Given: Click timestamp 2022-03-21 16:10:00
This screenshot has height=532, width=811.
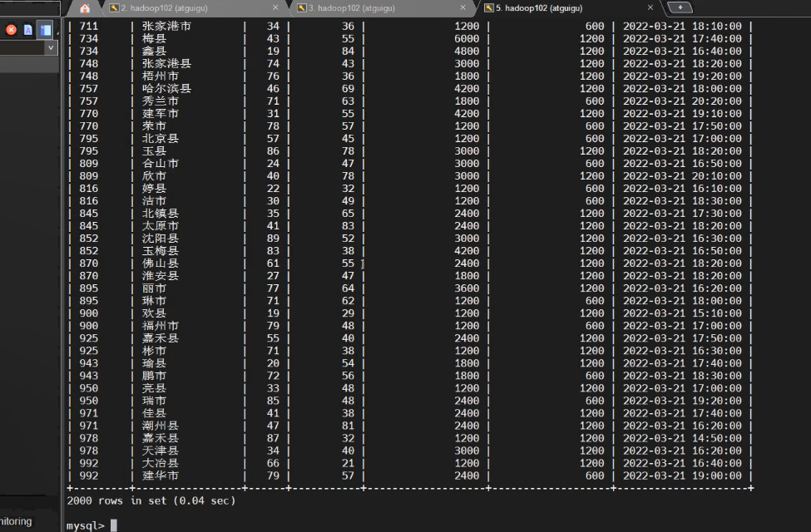Looking at the screenshot, I should click(682, 188).
